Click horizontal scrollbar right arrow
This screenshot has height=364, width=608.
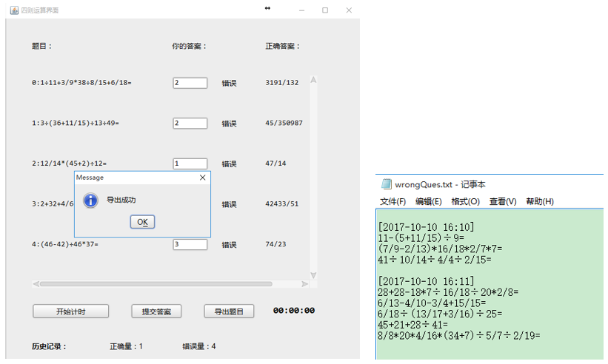pyautogui.click(x=305, y=284)
